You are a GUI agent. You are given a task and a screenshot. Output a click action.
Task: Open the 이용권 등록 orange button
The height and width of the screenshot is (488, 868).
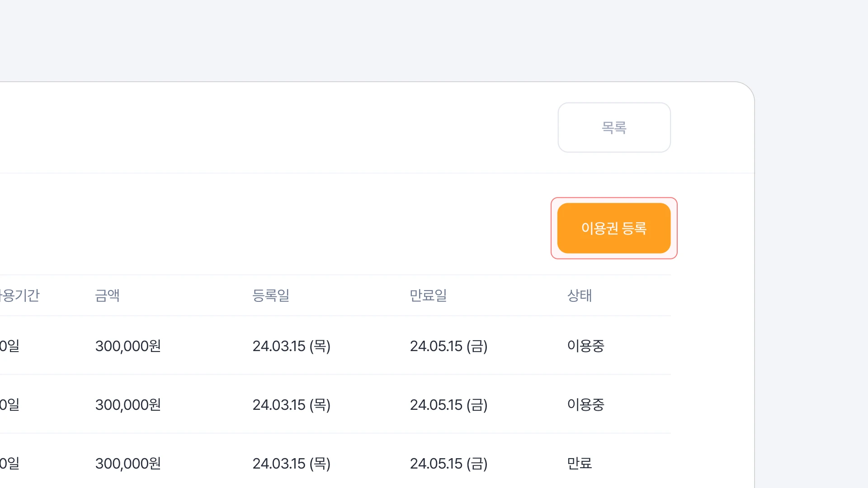tap(614, 228)
